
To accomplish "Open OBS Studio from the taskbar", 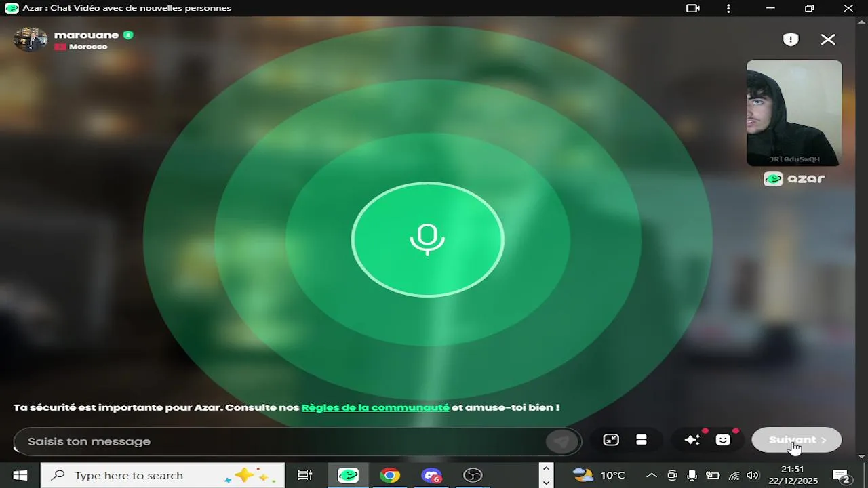I will (473, 475).
